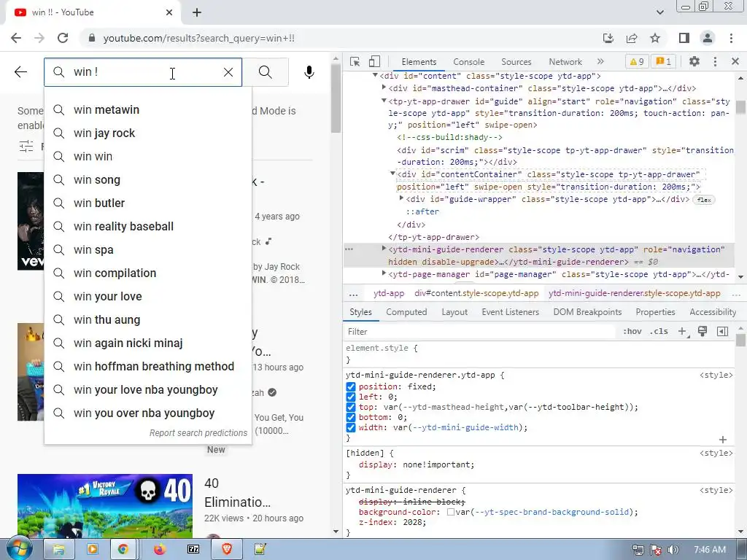Open the Computed styles tab
This screenshot has width=747, height=560.
[406, 312]
